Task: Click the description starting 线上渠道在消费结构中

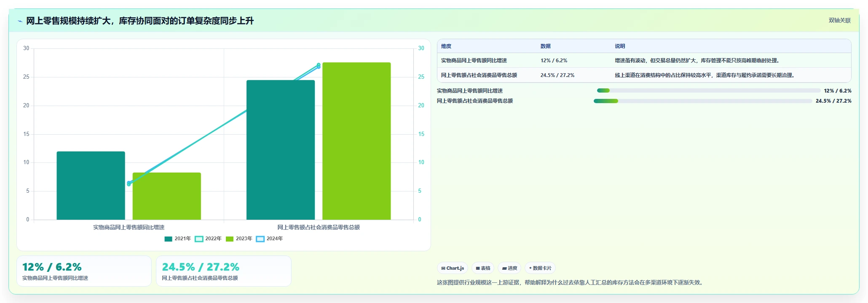Action: point(705,75)
